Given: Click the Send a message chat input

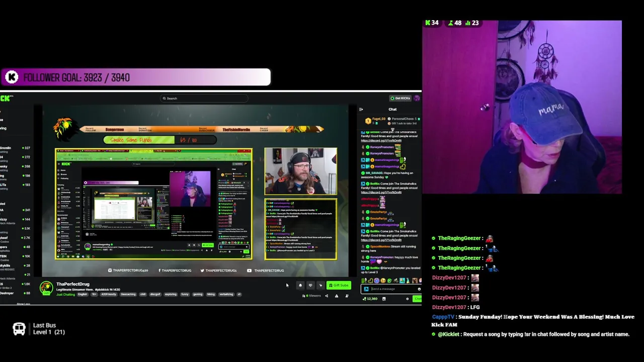Looking at the screenshot, I should 390,289.
